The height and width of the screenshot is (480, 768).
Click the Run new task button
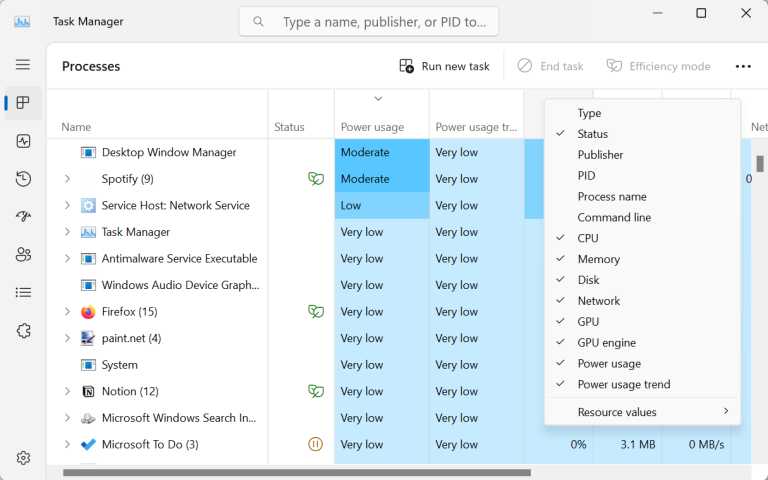(x=444, y=66)
